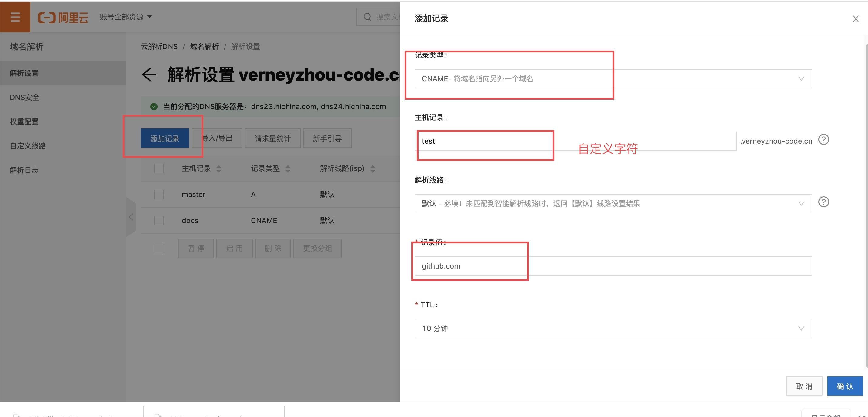The height and width of the screenshot is (417, 868).
Task: Click the 记录值 github.com input field
Action: 613,266
